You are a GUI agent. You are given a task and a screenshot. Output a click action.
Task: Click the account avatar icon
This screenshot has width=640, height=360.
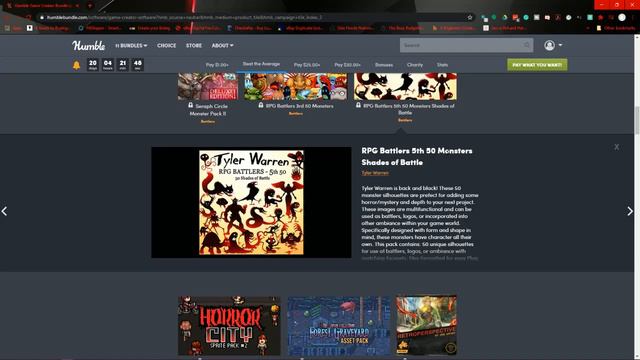click(549, 45)
